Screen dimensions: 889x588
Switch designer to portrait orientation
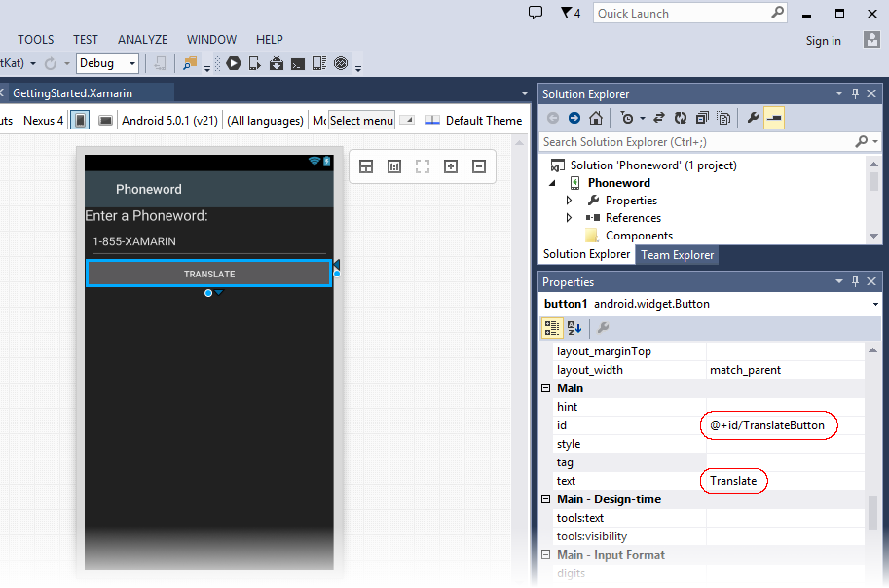point(80,120)
